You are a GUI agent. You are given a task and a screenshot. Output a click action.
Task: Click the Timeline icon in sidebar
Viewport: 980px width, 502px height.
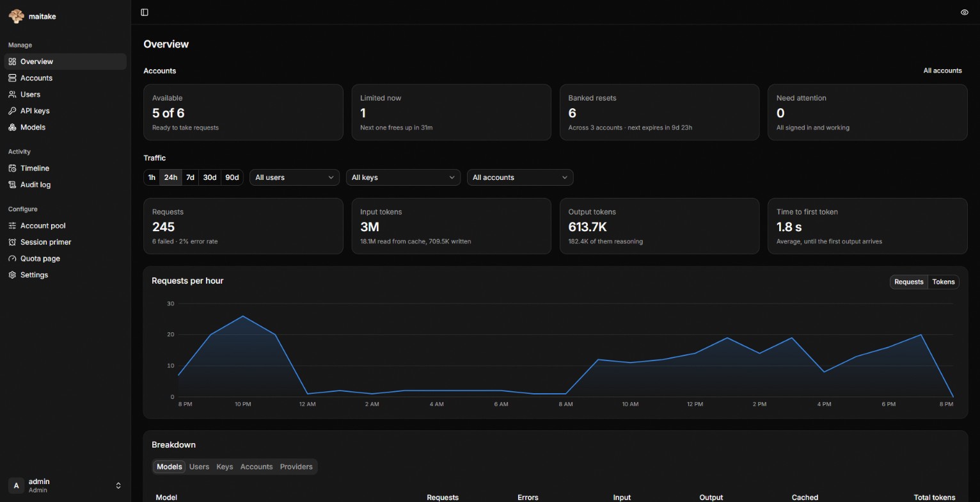click(12, 168)
